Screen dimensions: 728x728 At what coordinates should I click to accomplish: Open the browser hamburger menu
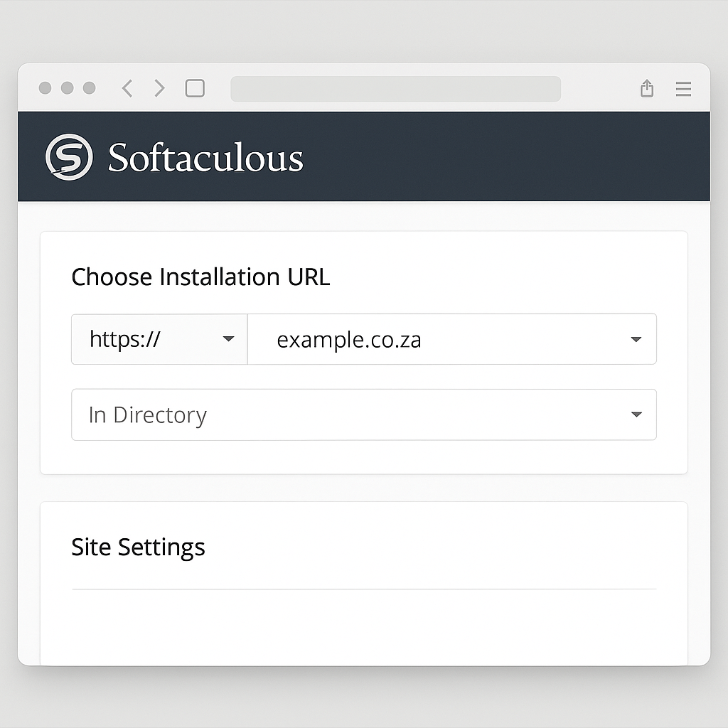(683, 88)
